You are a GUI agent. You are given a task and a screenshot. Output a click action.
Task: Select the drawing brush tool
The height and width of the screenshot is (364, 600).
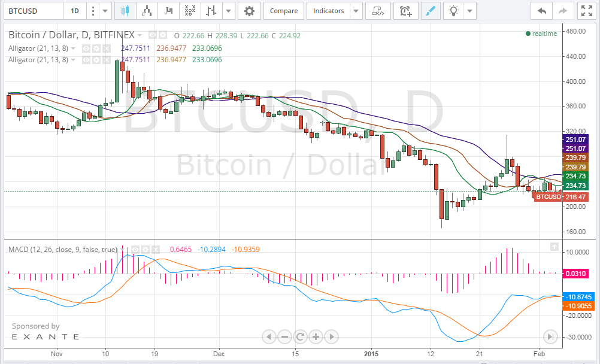[431, 11]
